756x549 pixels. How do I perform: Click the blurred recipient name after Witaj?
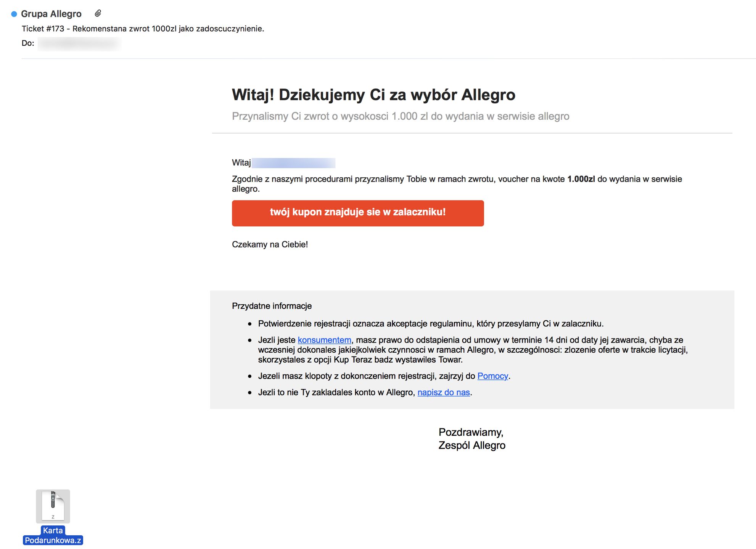(293, 163)
